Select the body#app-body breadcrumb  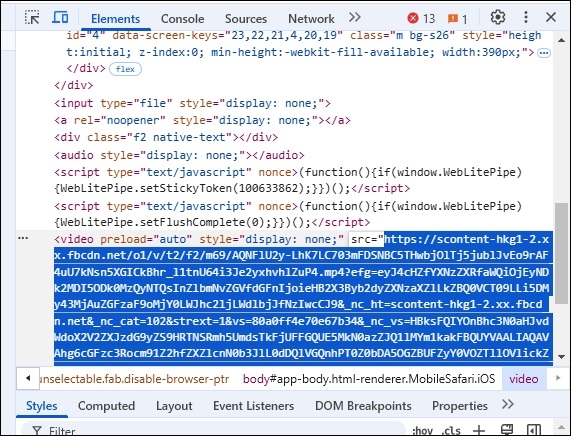point(369,379)
